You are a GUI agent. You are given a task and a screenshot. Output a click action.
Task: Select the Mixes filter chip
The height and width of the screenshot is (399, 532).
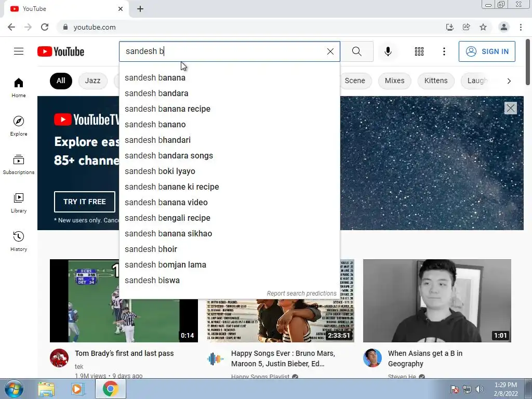tap(395, 81)
